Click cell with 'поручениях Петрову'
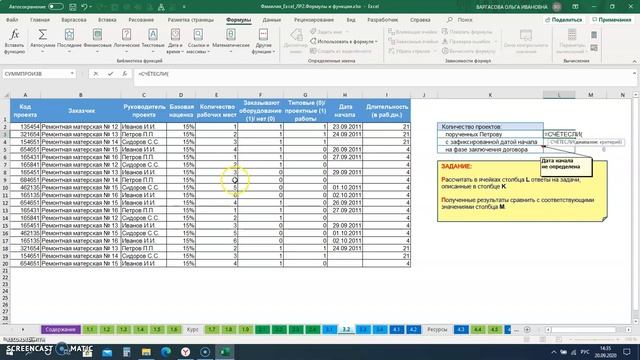Screen dimensions: 640x360 click(x=490, y=134)
